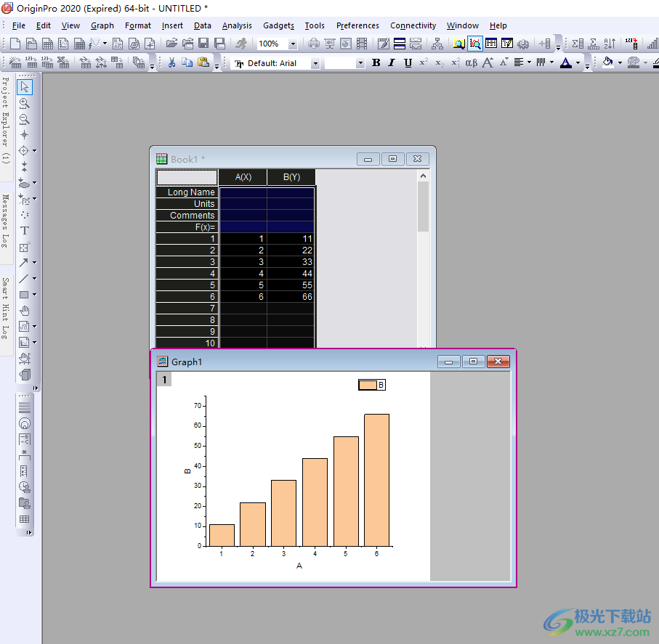Click legend B color swatch in Graph1
659x644 pixels.
coord(368,386)
